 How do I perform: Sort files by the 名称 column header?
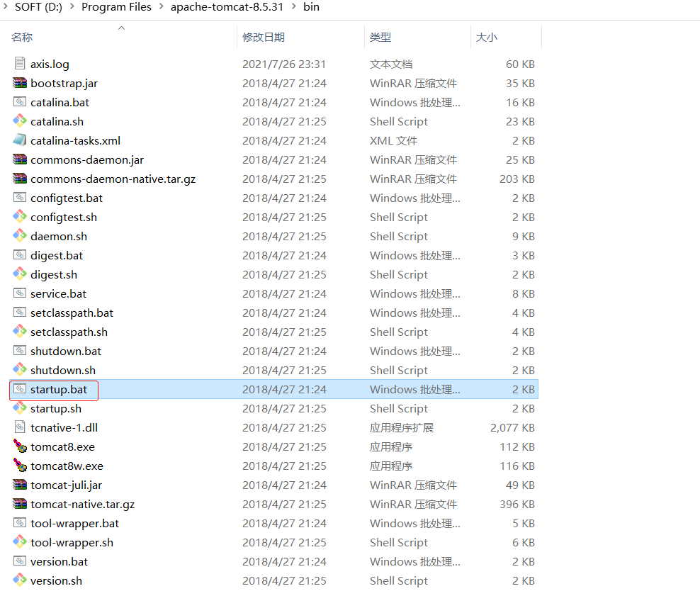tap(22, 37)
